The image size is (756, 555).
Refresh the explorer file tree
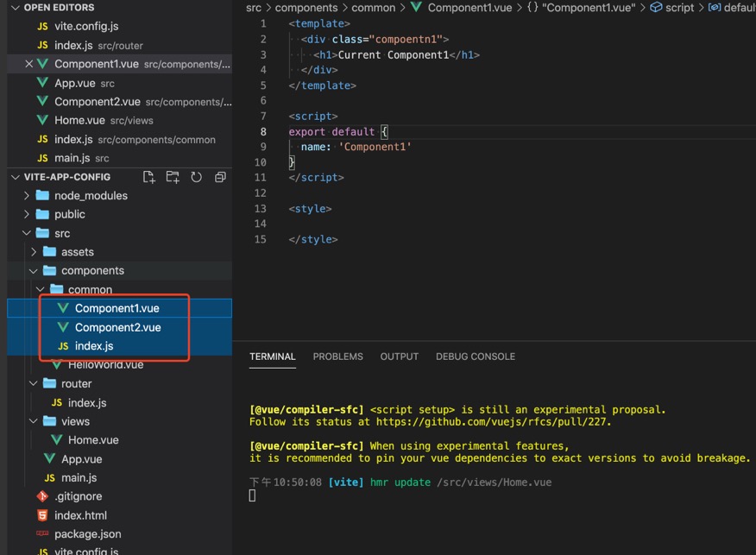click(x=196, y=177)
